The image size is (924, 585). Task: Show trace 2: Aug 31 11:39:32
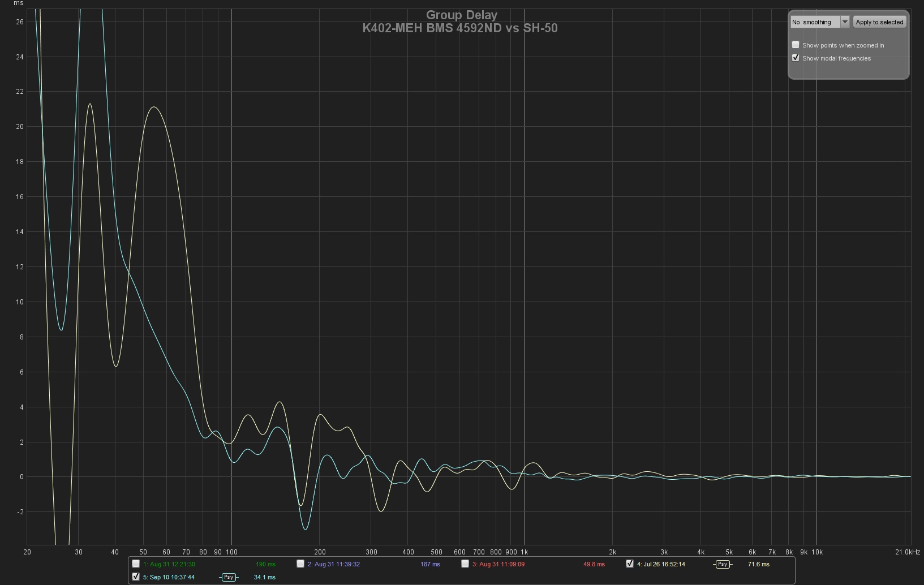[x=300, y=564]
